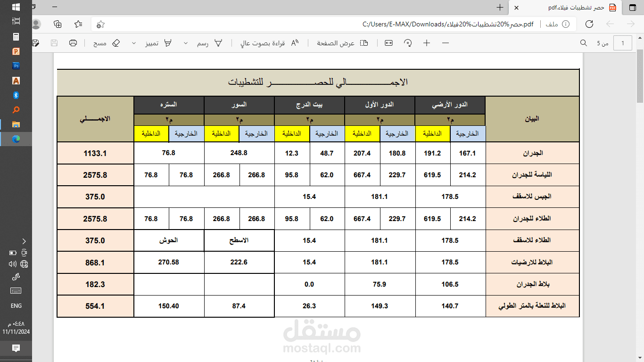
Task: Show hidden system tray icons chevron
Action: click(24, 241)
